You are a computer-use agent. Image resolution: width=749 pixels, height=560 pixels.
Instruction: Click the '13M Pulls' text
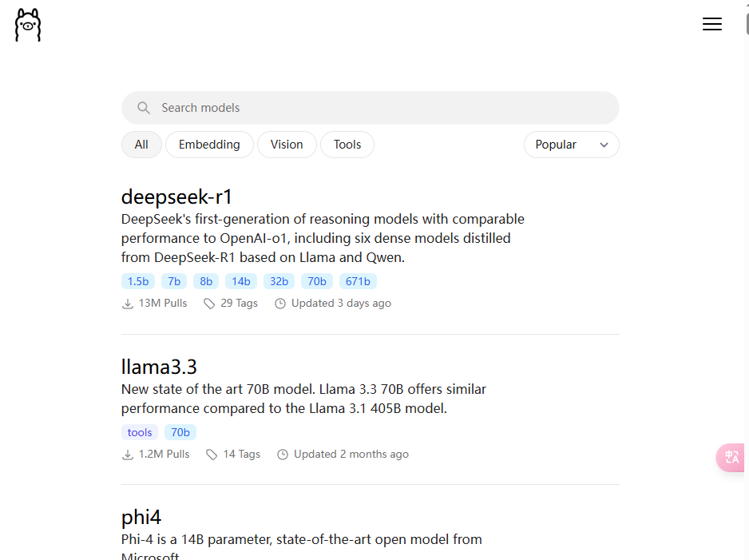(163, 304)
